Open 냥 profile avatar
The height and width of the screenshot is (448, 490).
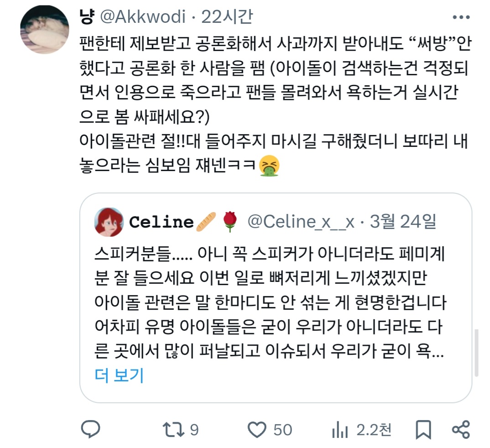click(45, 30)
